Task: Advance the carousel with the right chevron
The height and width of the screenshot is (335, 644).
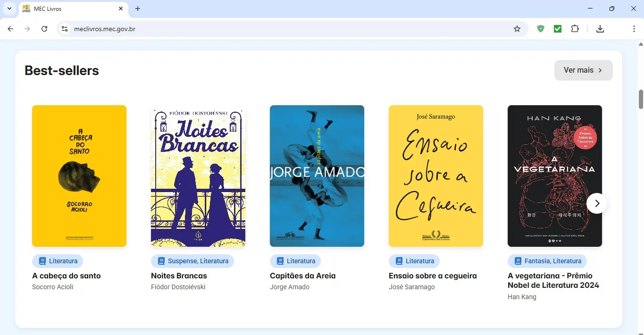Action: click(596, 203)
